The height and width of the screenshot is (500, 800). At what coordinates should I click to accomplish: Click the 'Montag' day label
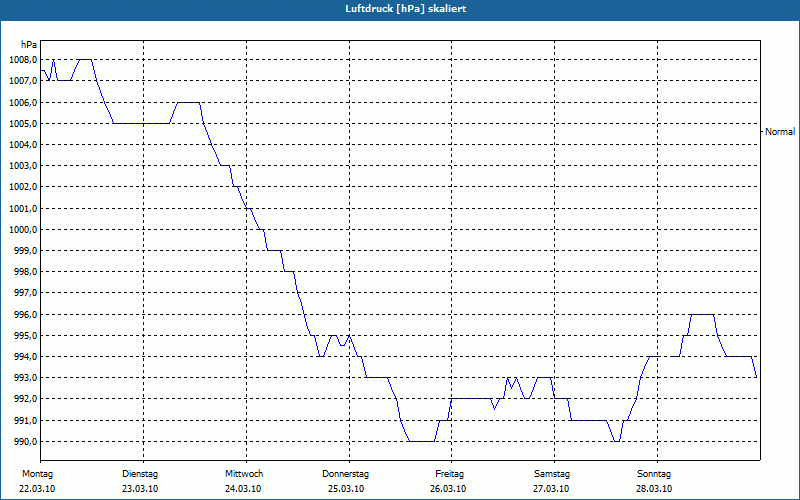pyautogui.click(x=37, y=474)
